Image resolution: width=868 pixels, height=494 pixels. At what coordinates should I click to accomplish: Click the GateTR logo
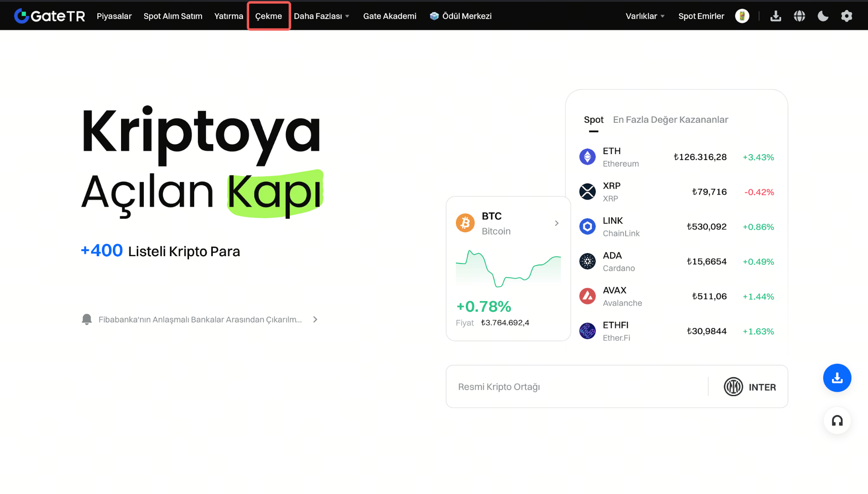pyautogui.click(x=50, y=16)
